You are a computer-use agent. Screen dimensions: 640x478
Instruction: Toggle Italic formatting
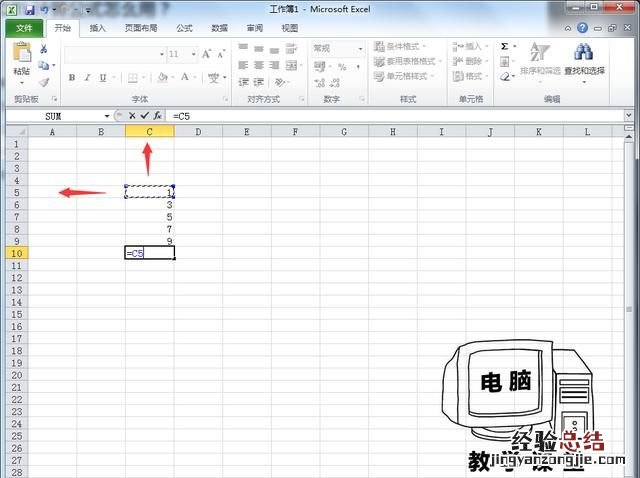(87, 77)
